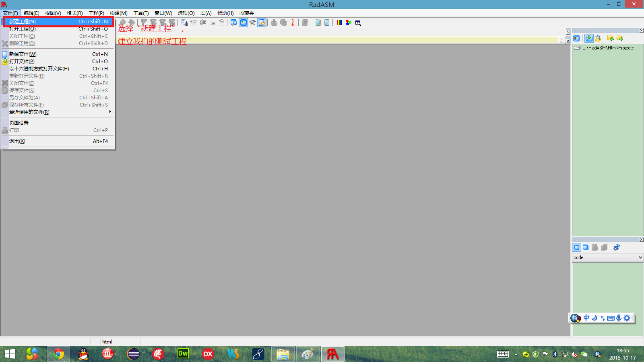644x362 pixels.
Task: Click the IME microphone icon
Action: pos(619,318)
